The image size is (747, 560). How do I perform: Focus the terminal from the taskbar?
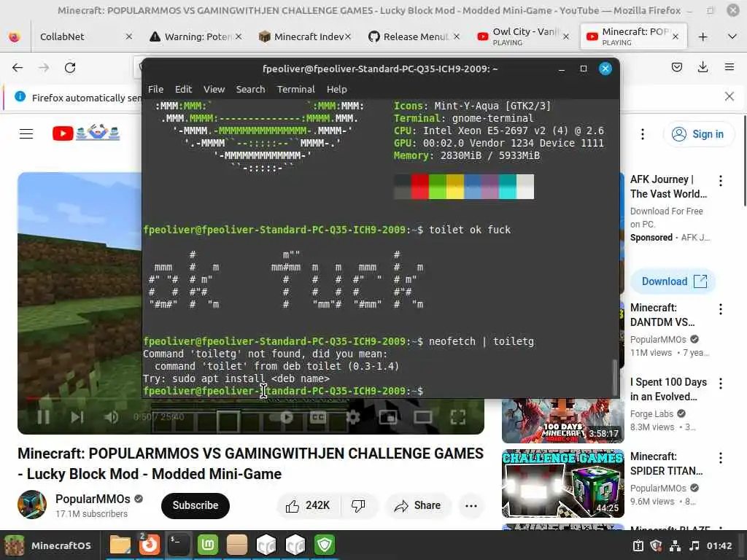[x=179, y=545]
